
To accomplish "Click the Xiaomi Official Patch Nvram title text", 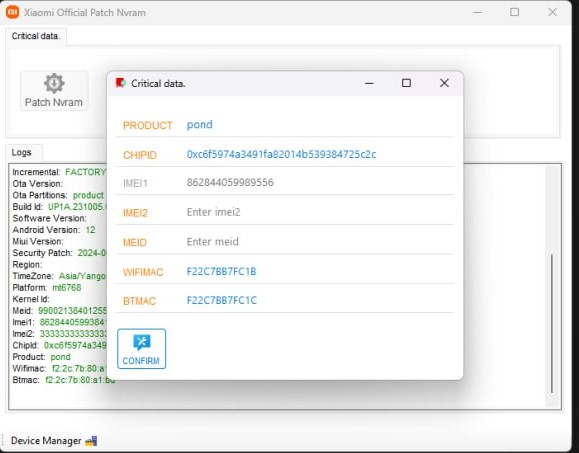I will coord(85,13).
